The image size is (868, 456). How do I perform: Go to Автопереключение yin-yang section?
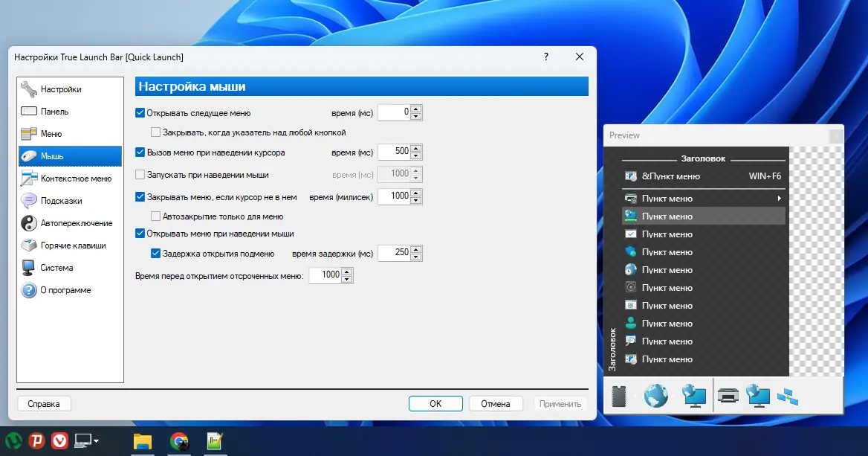coord(76,223)
